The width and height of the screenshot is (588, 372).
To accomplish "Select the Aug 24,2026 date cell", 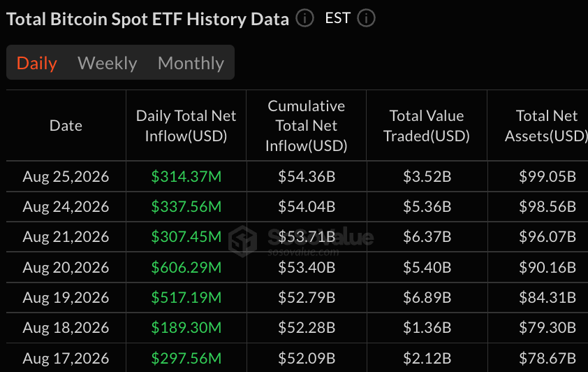I will [66, 206].
